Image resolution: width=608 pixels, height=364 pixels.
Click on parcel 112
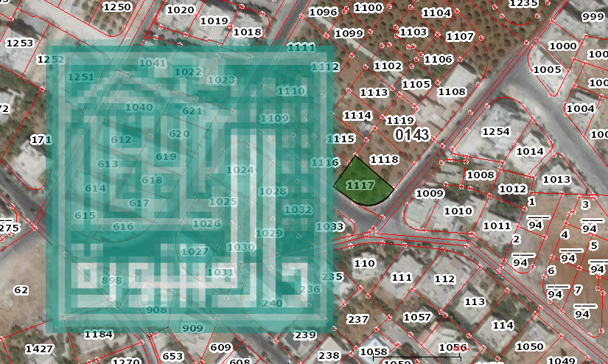tap(444, 279)
